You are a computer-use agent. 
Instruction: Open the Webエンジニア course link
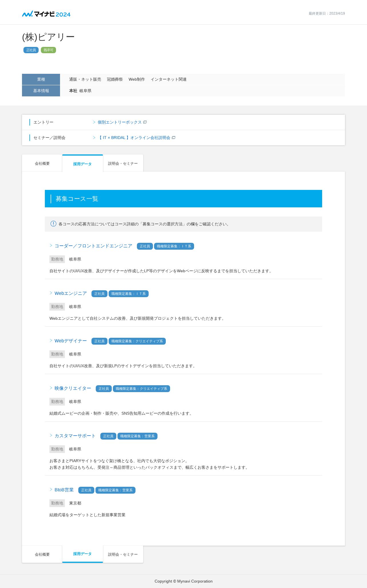[71, 293]
